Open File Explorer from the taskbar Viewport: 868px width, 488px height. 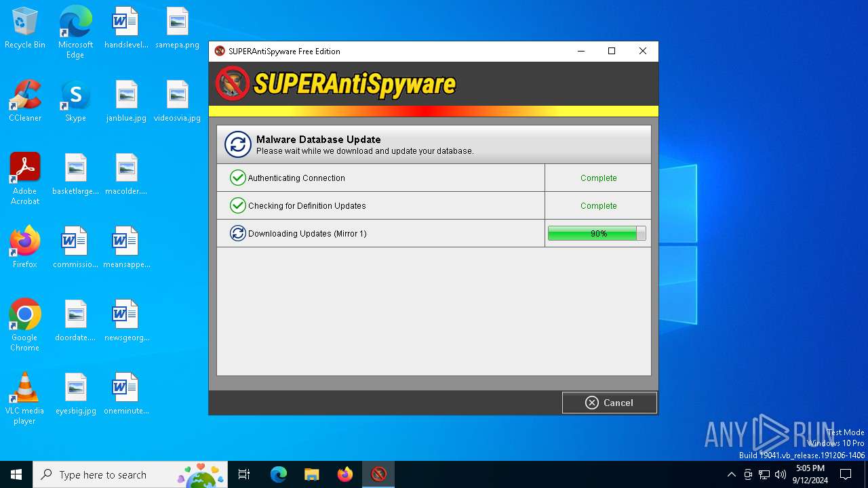click(x=312, y=474)
